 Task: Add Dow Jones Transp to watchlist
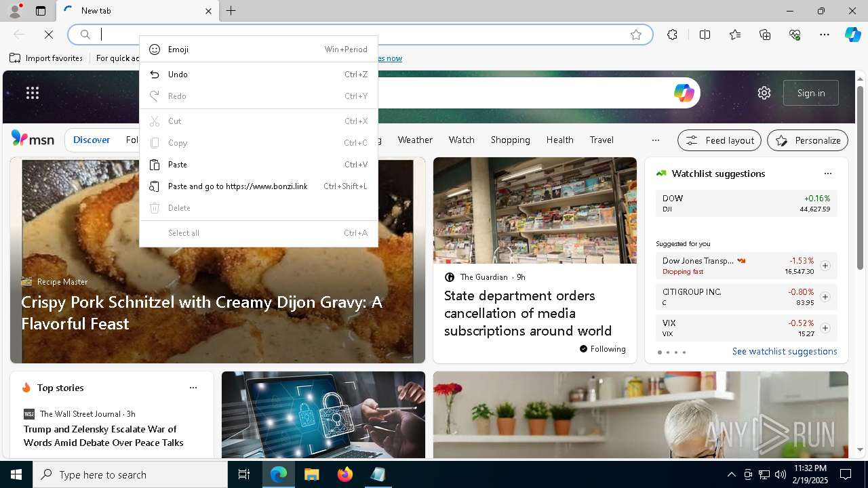[x=825, y=266]
